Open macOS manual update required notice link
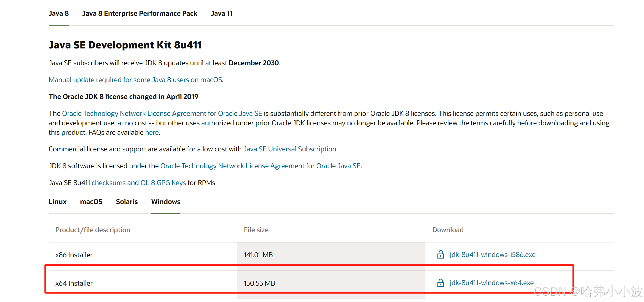Image resolution: width=644 pixels, height=302 pixels. (135, 80)
